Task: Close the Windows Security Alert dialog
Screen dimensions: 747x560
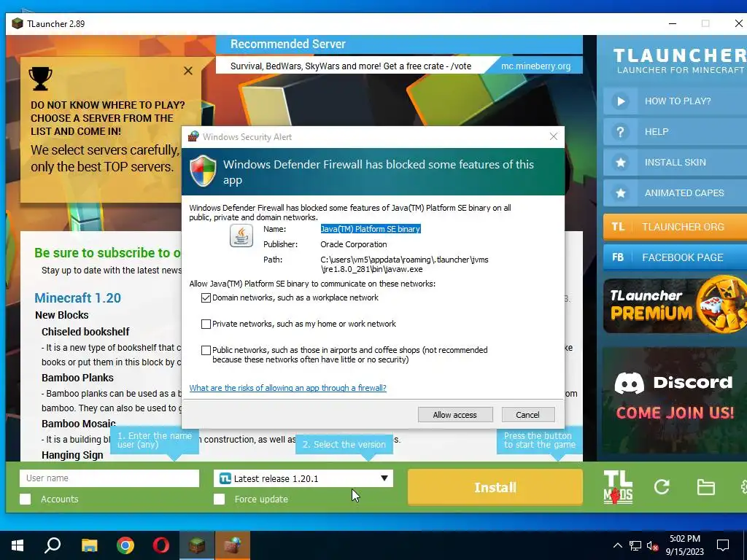Action: pos(553,136)
